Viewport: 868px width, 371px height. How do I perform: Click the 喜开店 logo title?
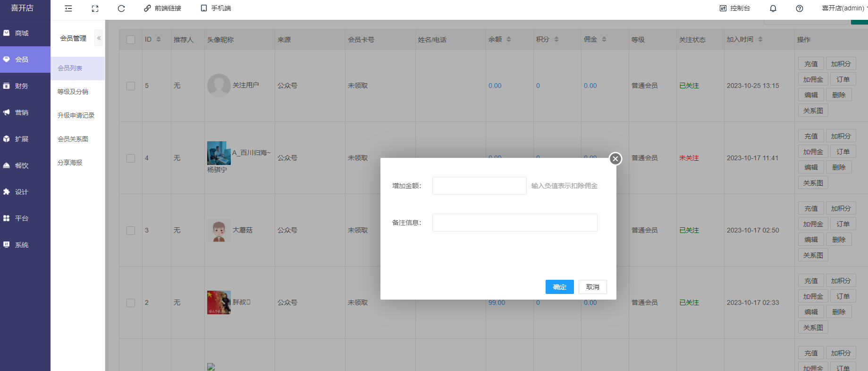[22, 8]
